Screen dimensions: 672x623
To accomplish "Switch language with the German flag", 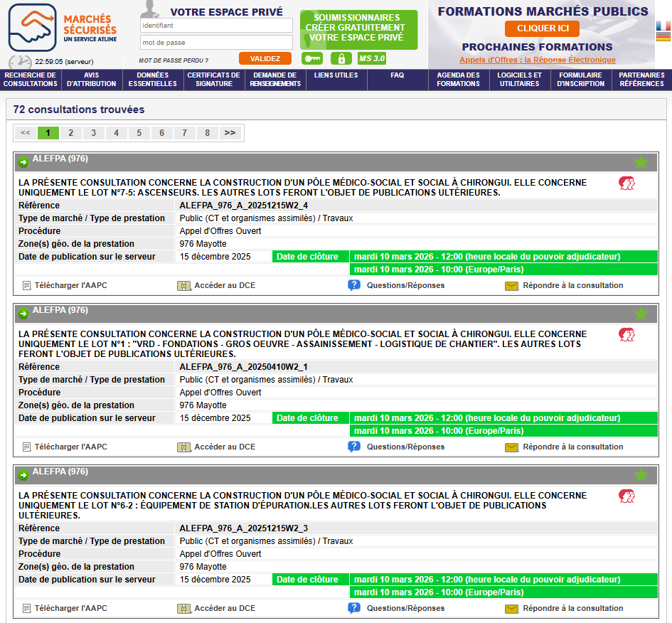I will pyautogui.click(x=663, y=37).
